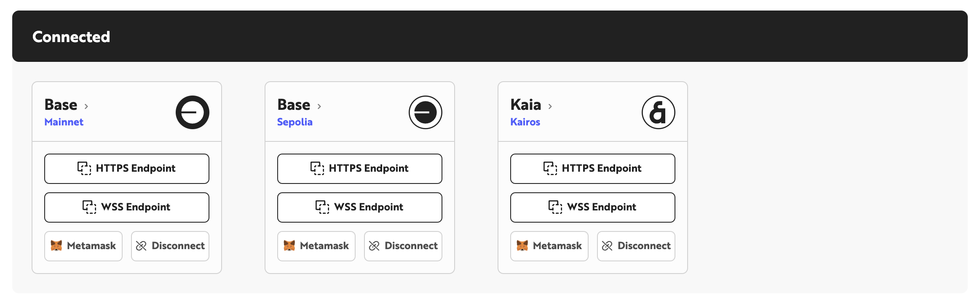
Task: Disconnect the Kaia Kairos network
Action: pyautogui.click(x=636, y=246)
